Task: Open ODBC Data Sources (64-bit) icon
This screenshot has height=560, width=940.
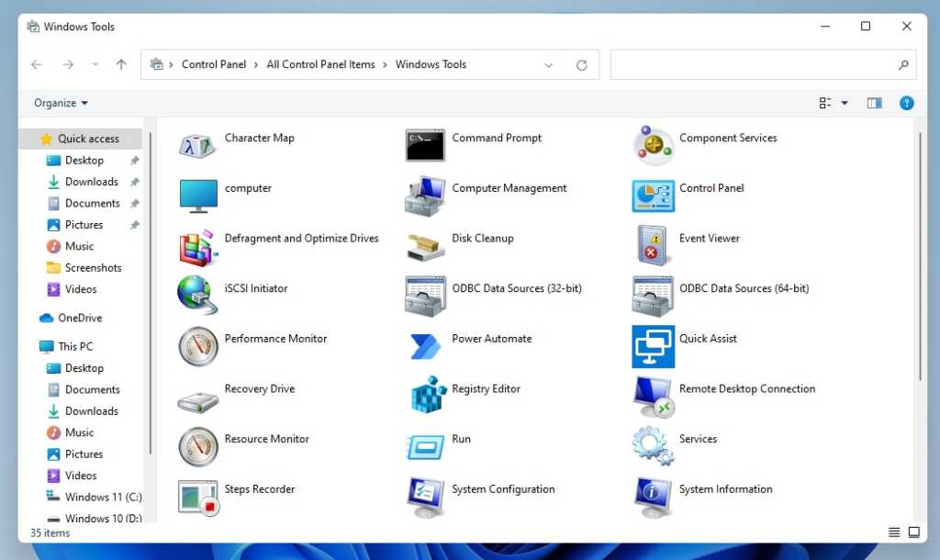Action: click(653, 297)
